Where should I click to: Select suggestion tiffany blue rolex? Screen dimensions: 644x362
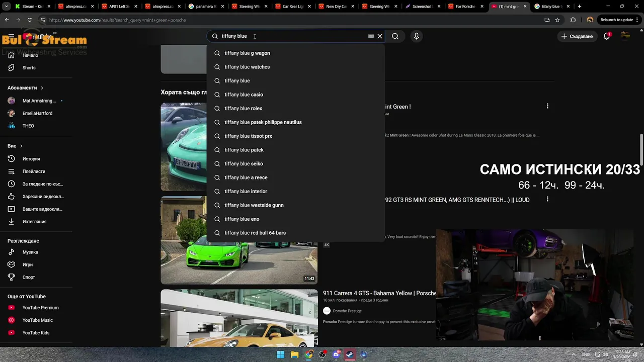coord(296,108)
